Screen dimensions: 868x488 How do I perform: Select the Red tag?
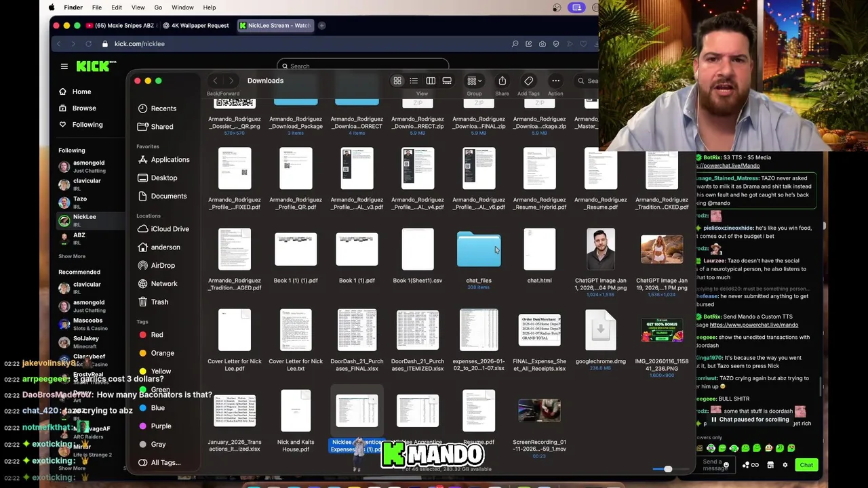coord(151,335)
